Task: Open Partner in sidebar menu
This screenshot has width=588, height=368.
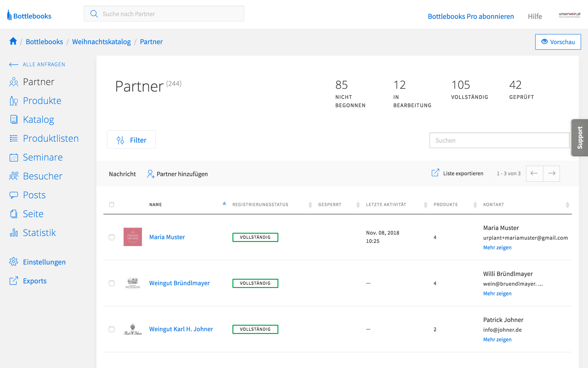Action: click(39, 82)
